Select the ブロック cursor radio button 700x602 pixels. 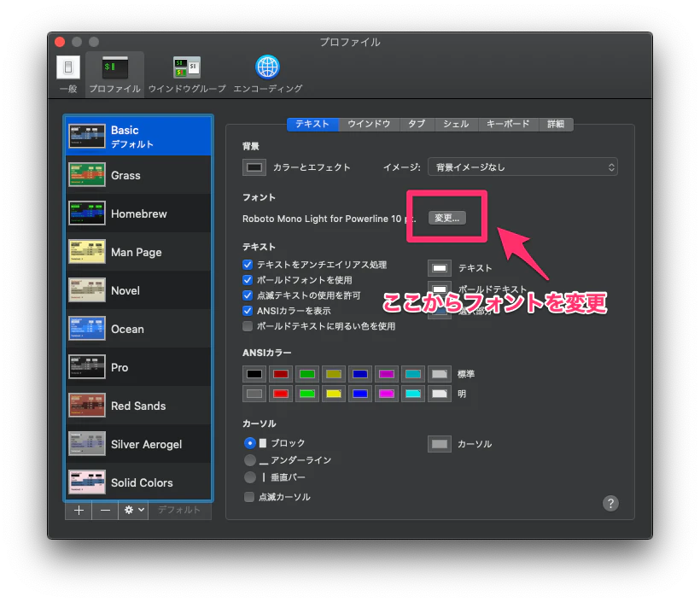click(x=250, y=443)
